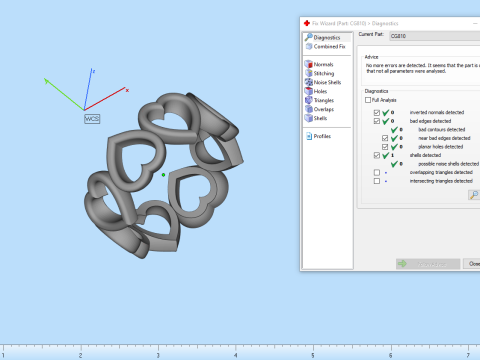Toggle the near bad edges detected checkbox
Screen dimensions: 480x360
coord(385,138)
